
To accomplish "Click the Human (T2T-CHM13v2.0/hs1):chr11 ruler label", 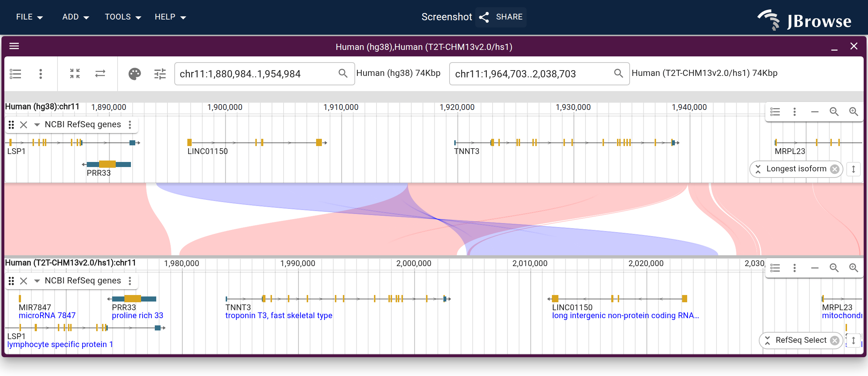I will (71, 263).
